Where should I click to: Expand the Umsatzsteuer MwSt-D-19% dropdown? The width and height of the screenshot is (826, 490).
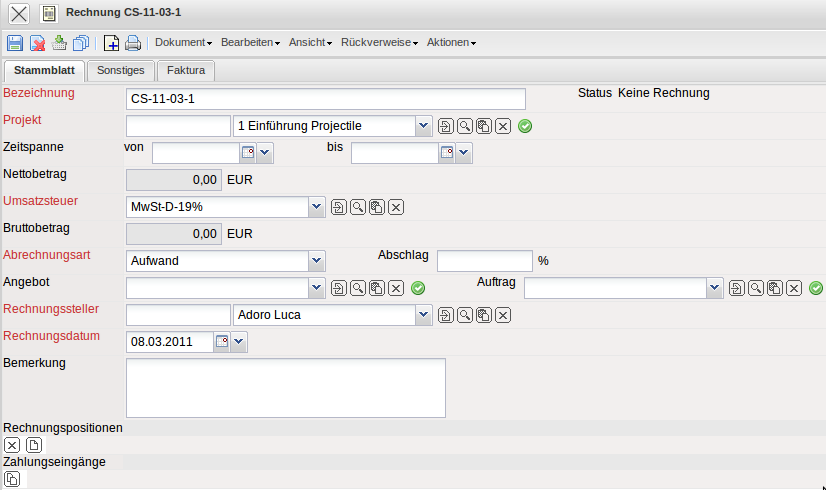pos(317,207)
